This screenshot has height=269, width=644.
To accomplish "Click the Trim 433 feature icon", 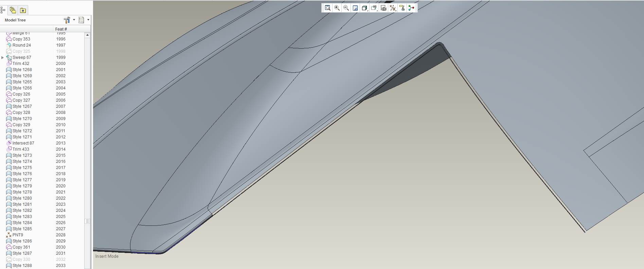I will pos(9,149).
